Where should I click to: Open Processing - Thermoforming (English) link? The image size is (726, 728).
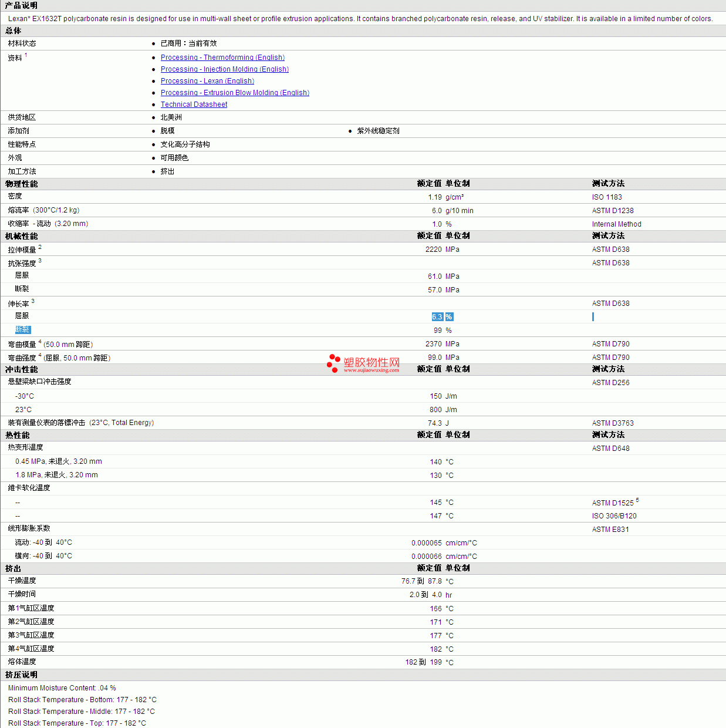(222, 58)
